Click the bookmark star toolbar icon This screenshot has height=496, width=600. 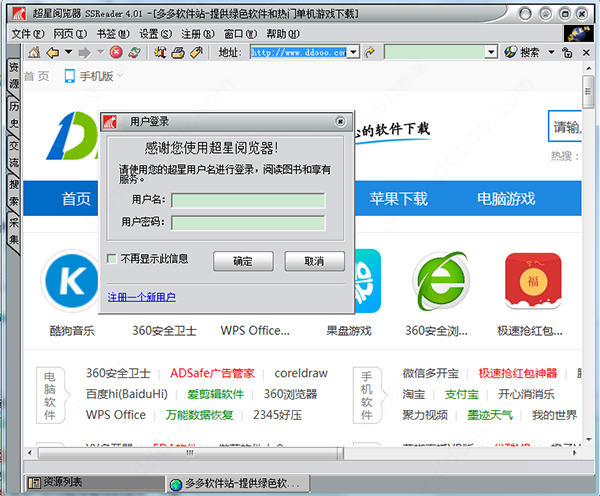click(x=160, y=52)
